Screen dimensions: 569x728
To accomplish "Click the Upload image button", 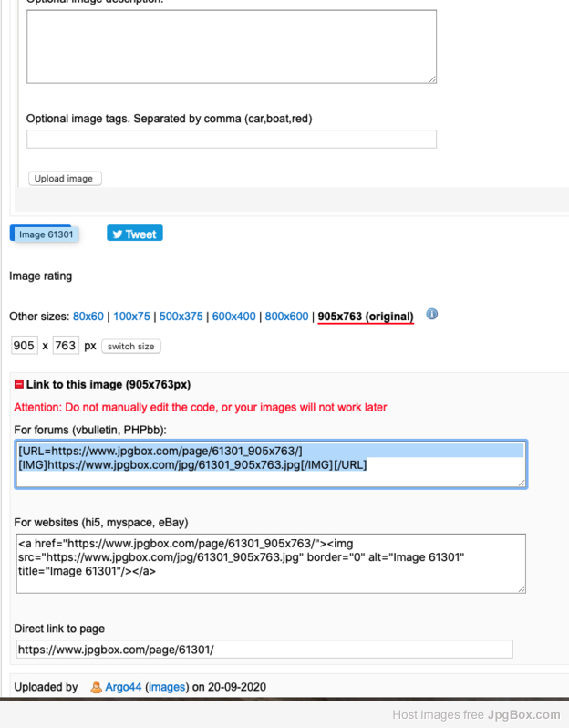I will point(65,178).
